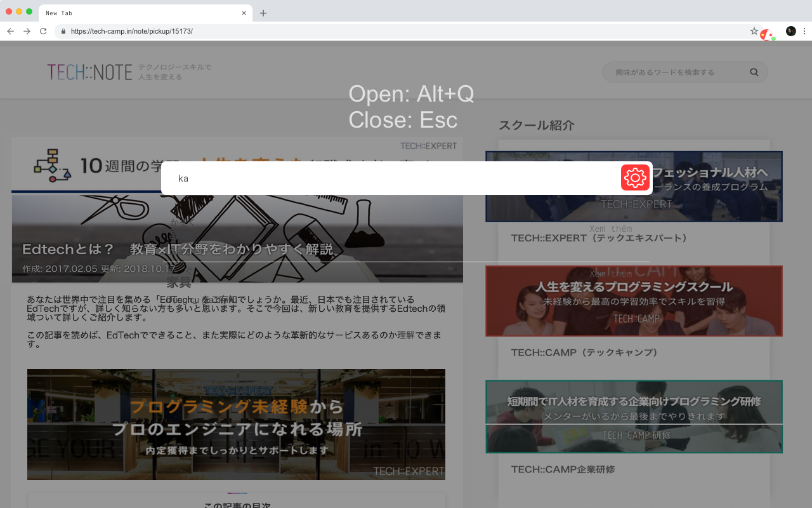Open the TECH::CAMP corporate training banner
The image size is (812, 508).
click(x=634, y=417)
